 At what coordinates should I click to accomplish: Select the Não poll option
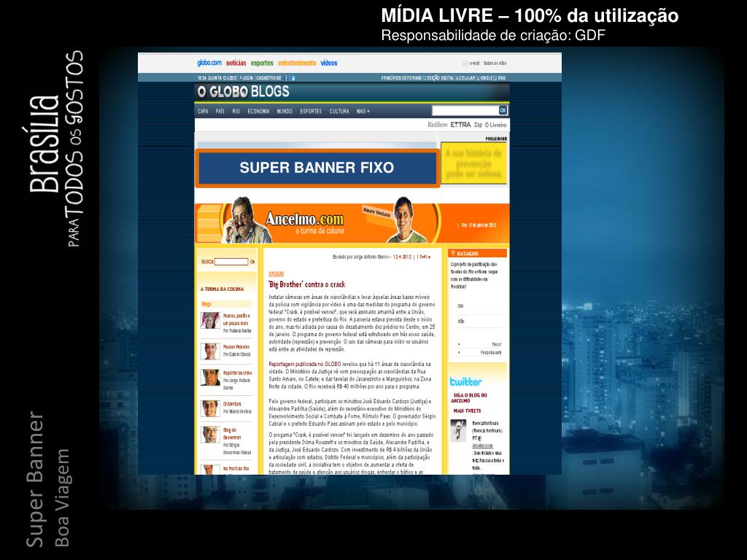pos(461,322)
